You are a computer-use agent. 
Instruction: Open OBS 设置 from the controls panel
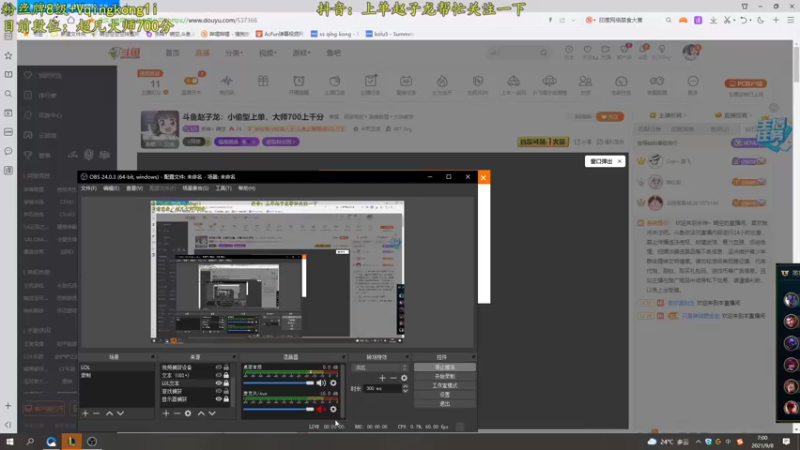445,395
